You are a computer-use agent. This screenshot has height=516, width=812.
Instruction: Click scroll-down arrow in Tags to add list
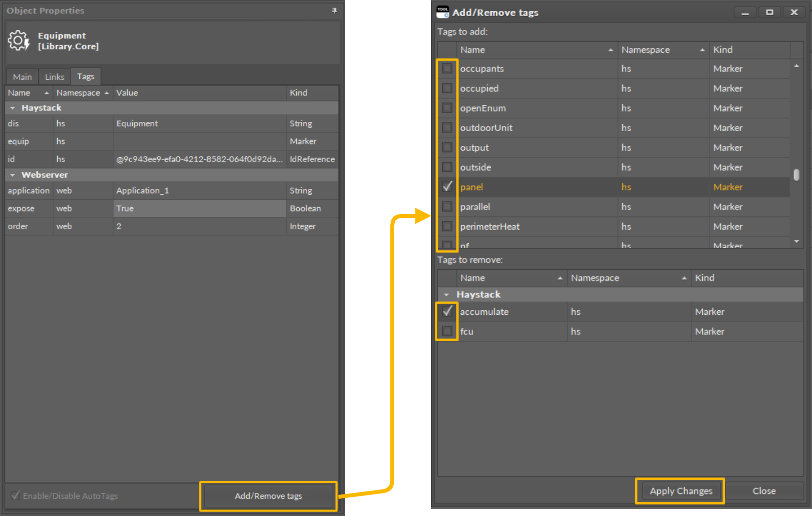(x=796, y=241)
